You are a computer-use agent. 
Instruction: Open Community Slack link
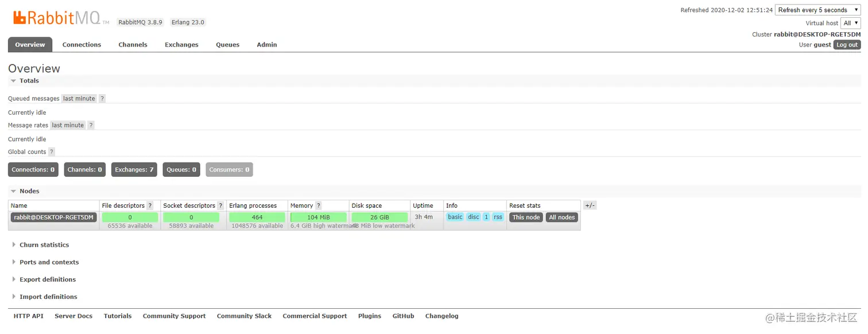click(244, 316)
